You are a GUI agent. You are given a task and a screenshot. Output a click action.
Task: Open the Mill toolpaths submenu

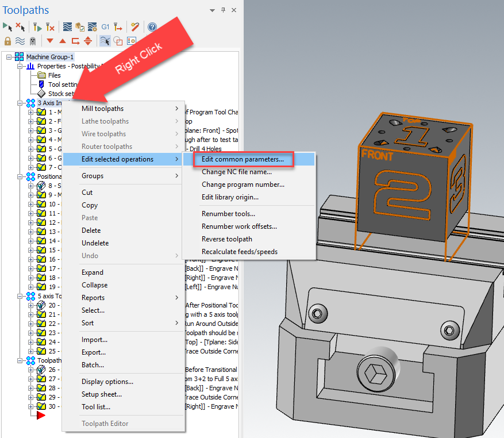pyautogui.click(x=124, y=109)
